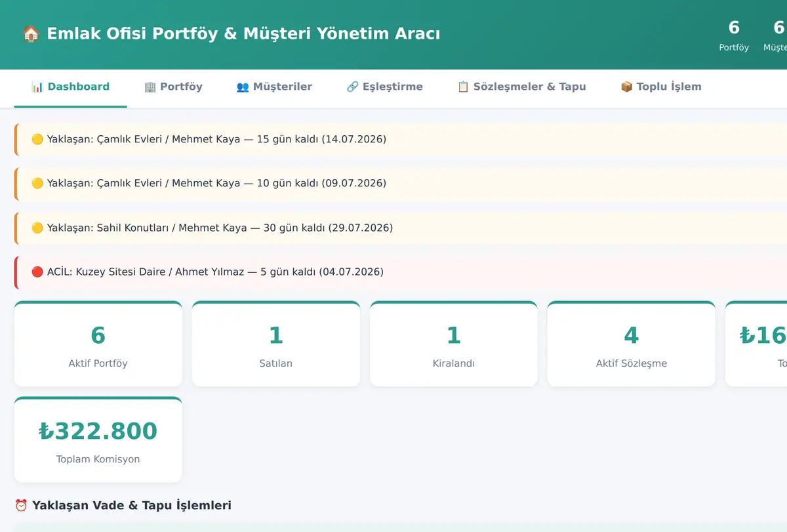
Task: Click the yellow dot on the 14.07.2026 alert
Action: click(37, 139)
